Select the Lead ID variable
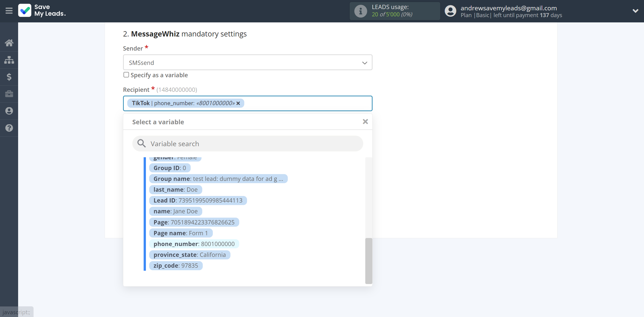The width and height of the screenshot is (644, 317). point(198,200)
